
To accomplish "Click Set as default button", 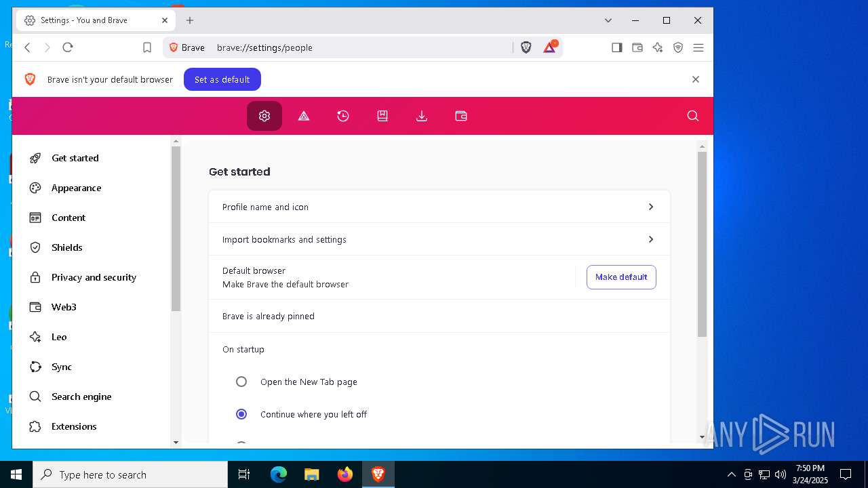I will pos(222,79).
